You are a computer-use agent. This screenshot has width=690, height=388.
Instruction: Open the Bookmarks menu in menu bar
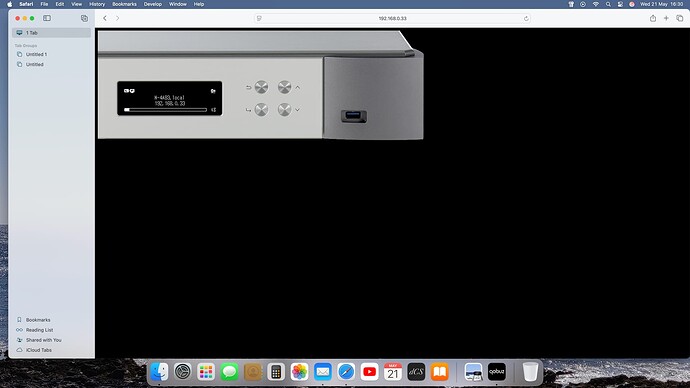click(x=125, y=4)
